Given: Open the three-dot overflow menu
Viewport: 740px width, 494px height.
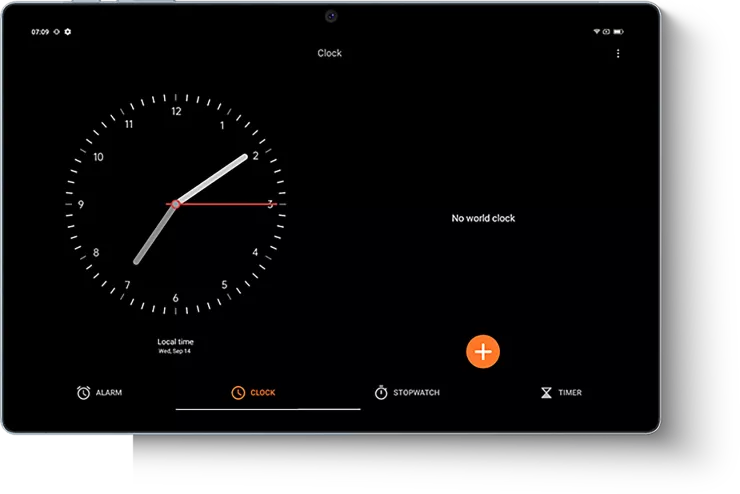Looking at the screenshot, I should [x=618, y=53].
